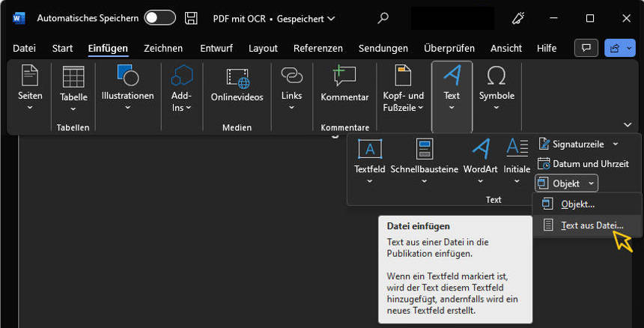Click the Symbole omega icon
Image resolution: width=644 pixels, height=328 pixels.
point(496,76)
